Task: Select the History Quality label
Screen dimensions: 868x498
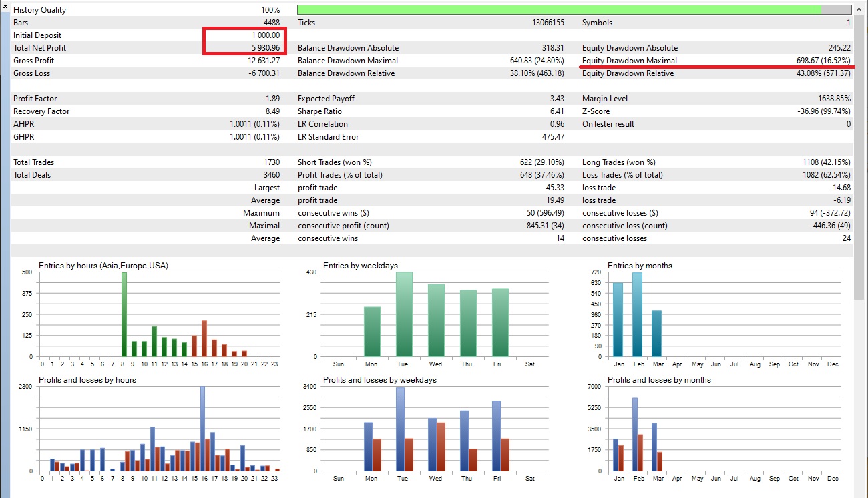Action: (x=39, y=10)
